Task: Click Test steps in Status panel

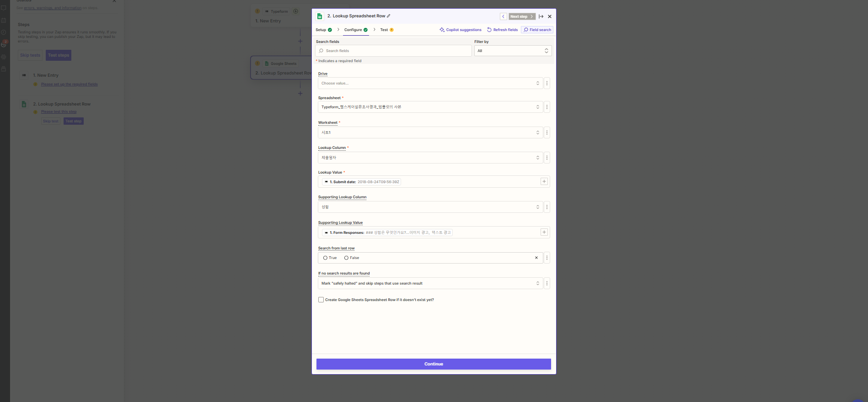Action: (x=59, y=55)
